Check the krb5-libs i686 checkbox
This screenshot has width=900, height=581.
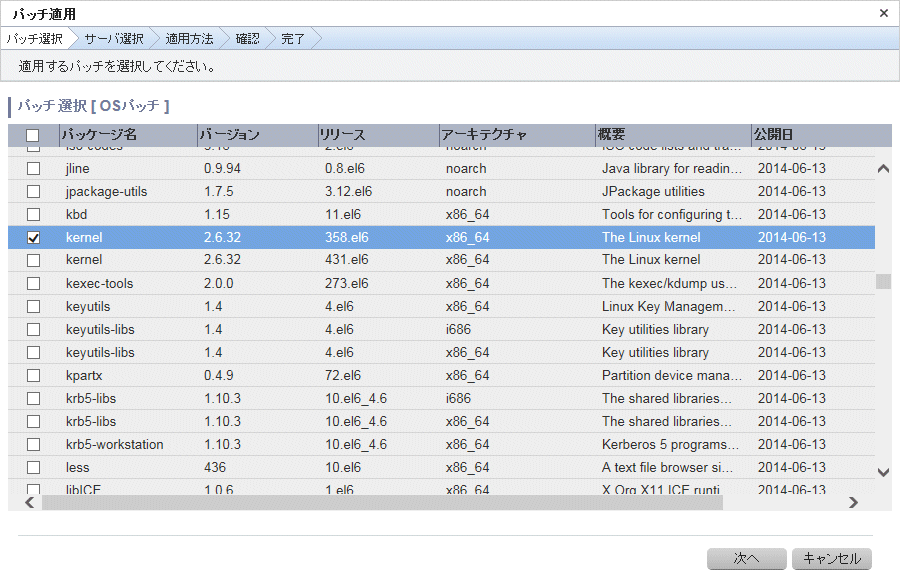[x=33, y=398]
